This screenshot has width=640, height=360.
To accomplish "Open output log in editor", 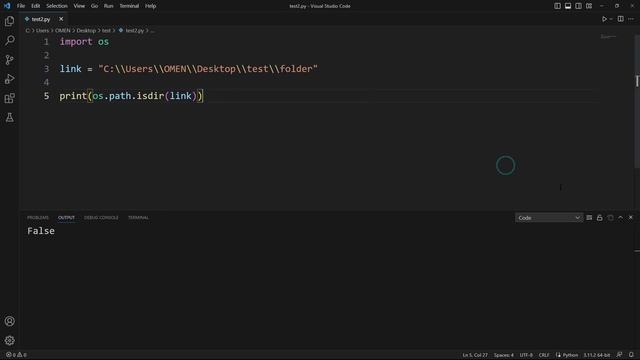I will [x=610, y=218].
